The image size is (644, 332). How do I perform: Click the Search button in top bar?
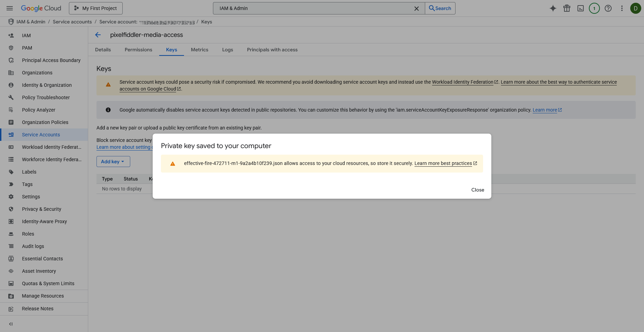[x=440, y=8]
